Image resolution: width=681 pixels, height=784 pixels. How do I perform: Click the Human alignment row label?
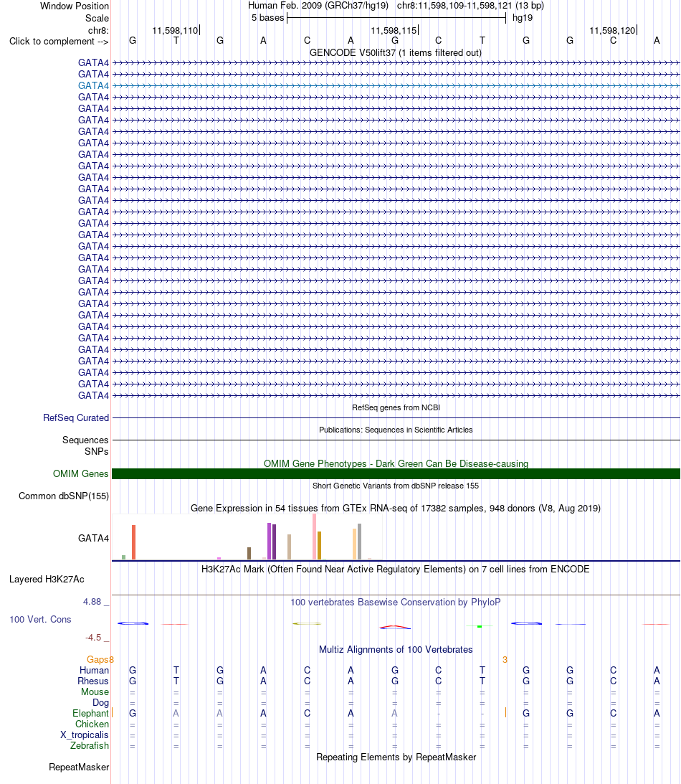94,670
